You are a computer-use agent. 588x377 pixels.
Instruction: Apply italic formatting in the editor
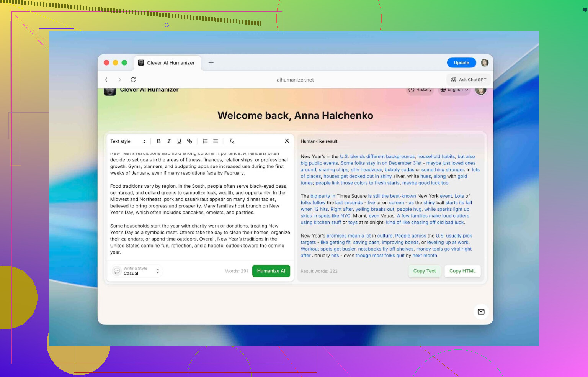click(x=169, y=141)
